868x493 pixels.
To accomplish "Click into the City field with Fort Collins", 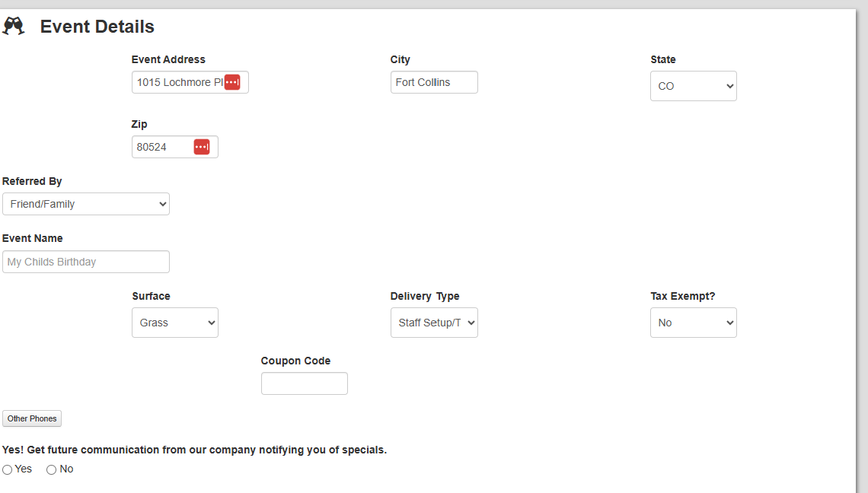I will [x=434, y=82].
